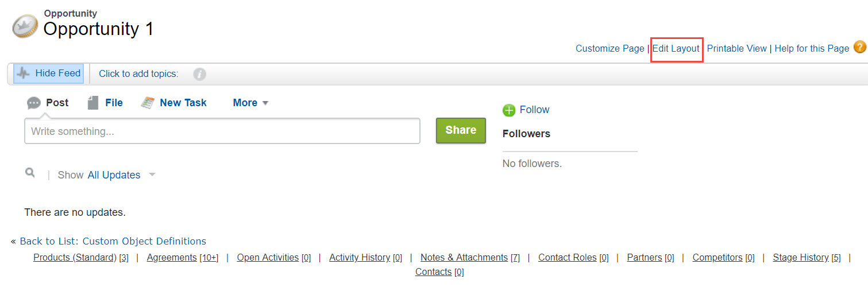Open Printable View
The width and height of the screenshot is (868, 287).
coord(736,48)
